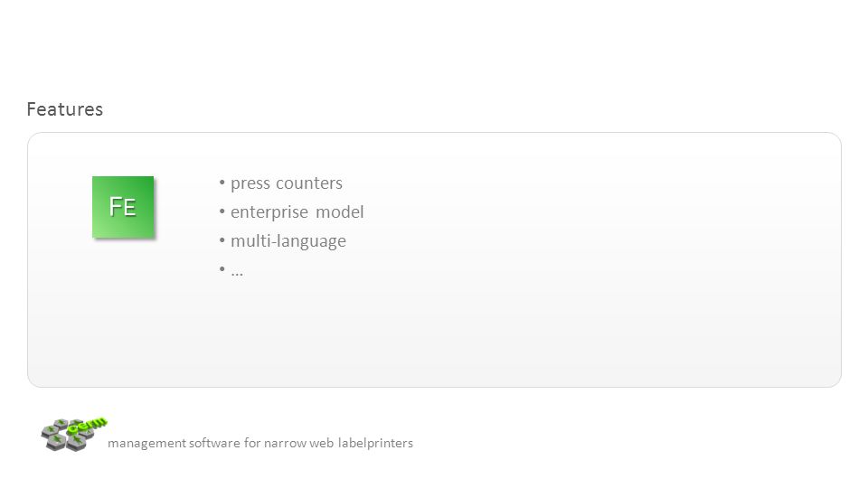868x488 pixels.
Task: Click the word 'press' in first bullet
Action: click(250, 183)
